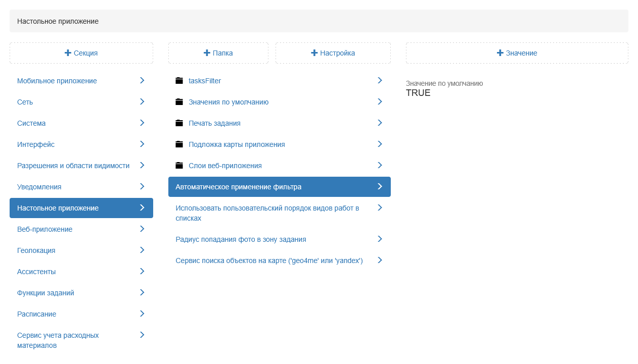This screenshot has width=638, height=364.
Task: Click the plus icon on Секция button
Action: click(x=68, y=53)
